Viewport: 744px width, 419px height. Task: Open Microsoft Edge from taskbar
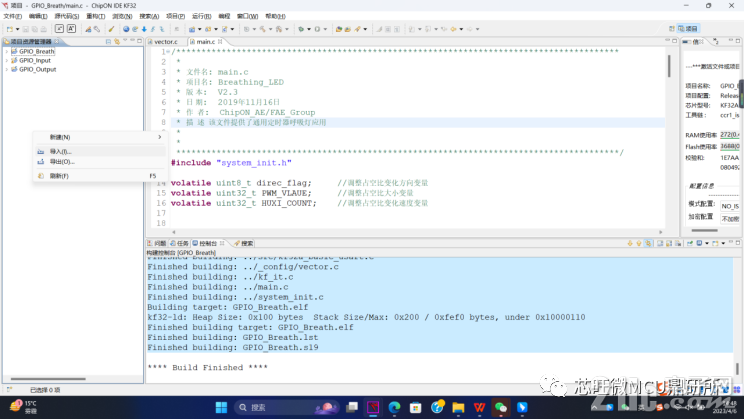[x=394, y=407]
